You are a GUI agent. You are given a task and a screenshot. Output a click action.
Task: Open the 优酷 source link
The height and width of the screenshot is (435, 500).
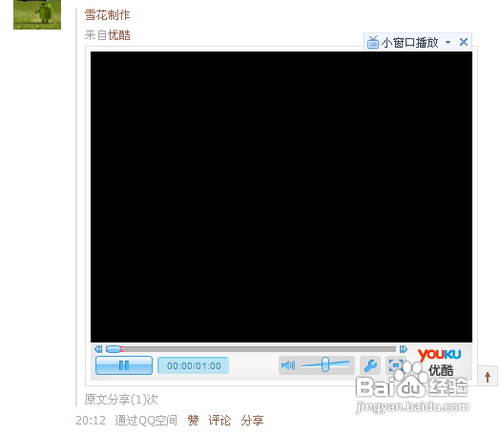click(x=119, y=35)
